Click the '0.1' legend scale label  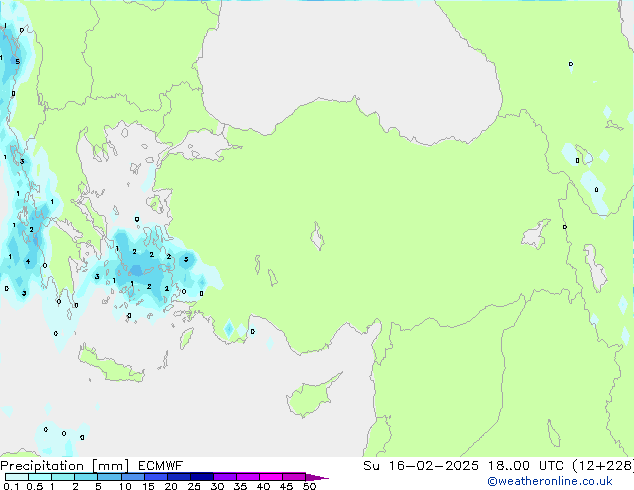(11, 486)
